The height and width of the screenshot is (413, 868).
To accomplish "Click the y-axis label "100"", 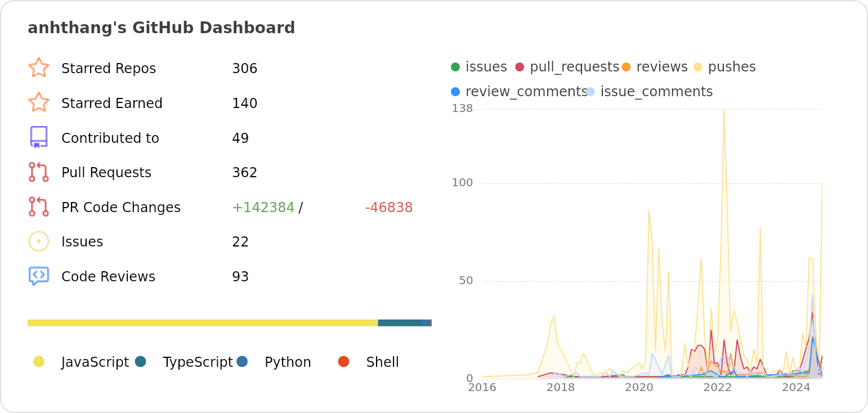I will 462,183.
